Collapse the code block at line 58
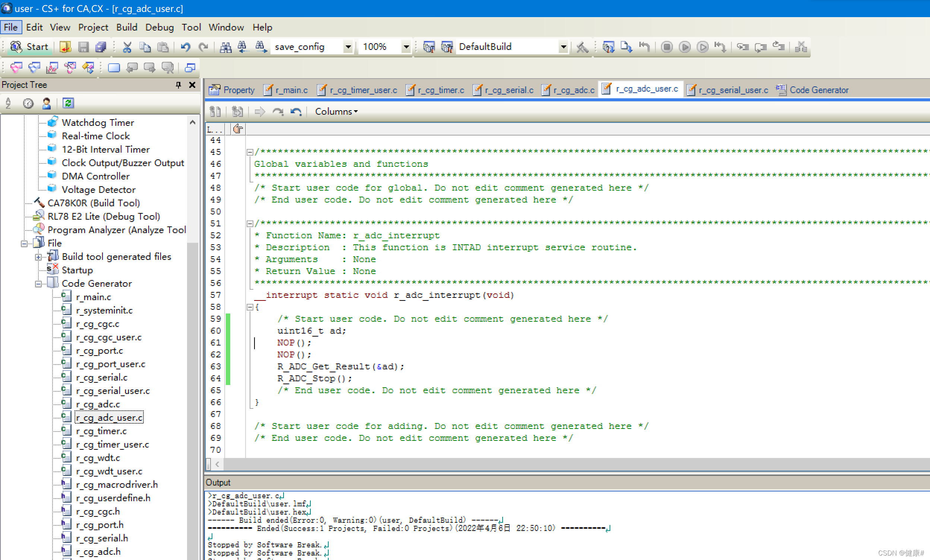This screenshot has height=560, width=930. tap(250, 307)
